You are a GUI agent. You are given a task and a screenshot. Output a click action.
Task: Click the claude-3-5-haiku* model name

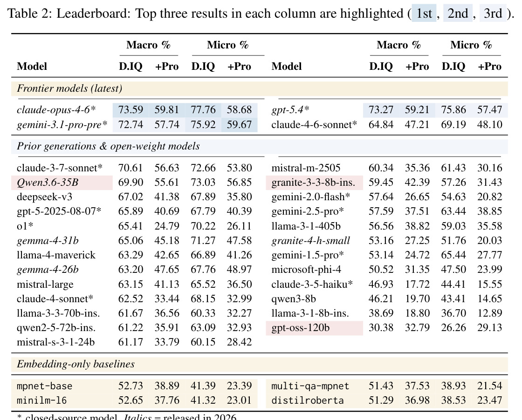click(x=312, y=285)
